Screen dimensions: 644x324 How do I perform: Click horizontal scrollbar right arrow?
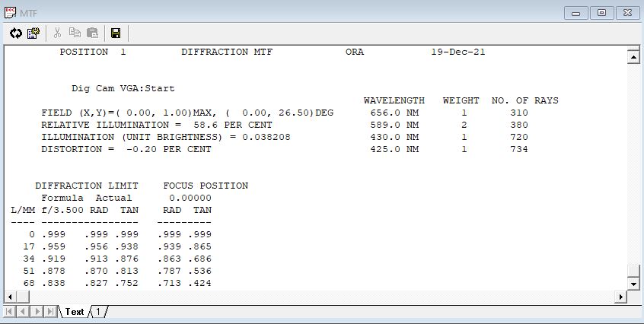tap(620, 297)
